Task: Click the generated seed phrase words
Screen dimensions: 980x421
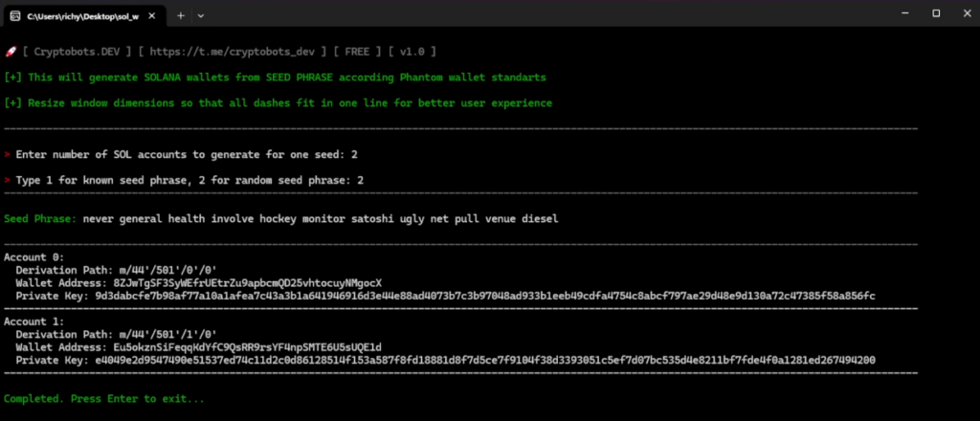Action: tap(321, 219)
